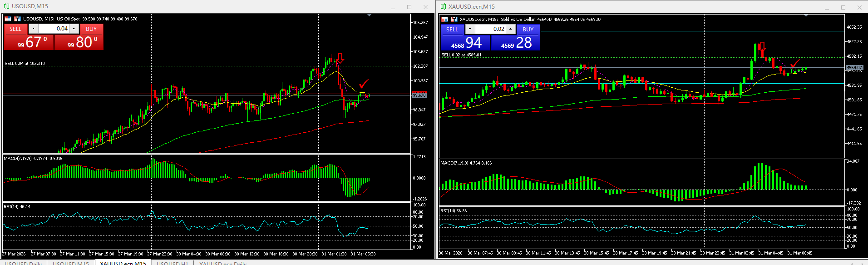
Task: Click the red checkmark drawn on XAUUSD chart
Action: click(794, 63)
